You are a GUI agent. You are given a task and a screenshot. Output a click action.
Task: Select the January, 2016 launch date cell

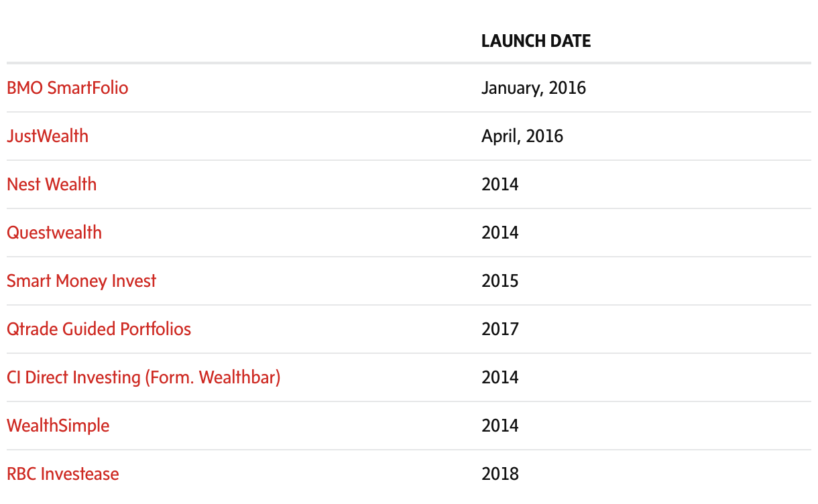[x=533, y=88]
